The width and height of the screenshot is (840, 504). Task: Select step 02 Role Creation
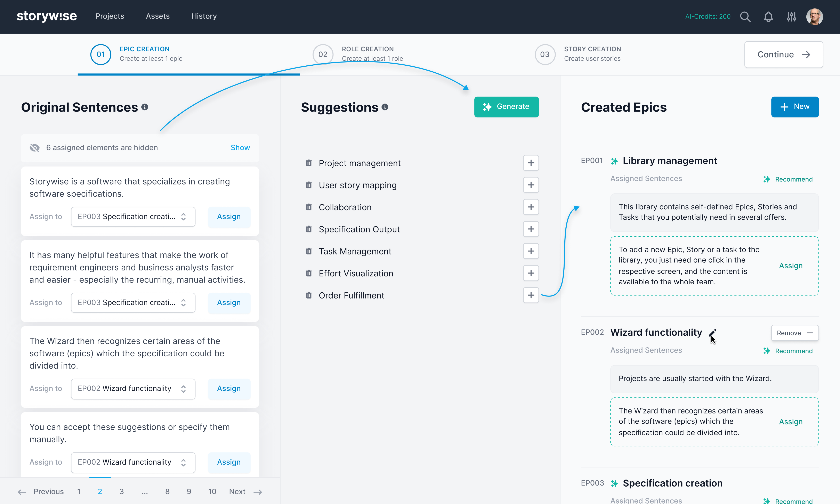[323, 54]
